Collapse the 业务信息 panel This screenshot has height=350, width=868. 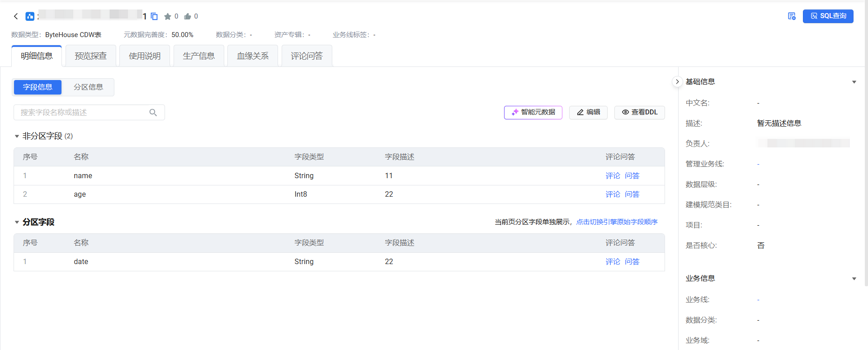tap(854, 279)
